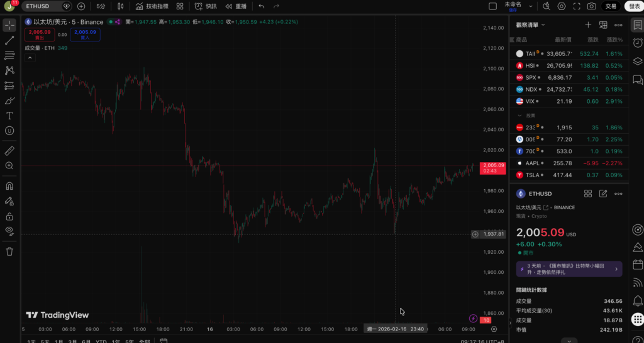Enter fullscreen mode
Image resolution: width=644 pixels, height=343 pixels.
(x=576, y=6)
